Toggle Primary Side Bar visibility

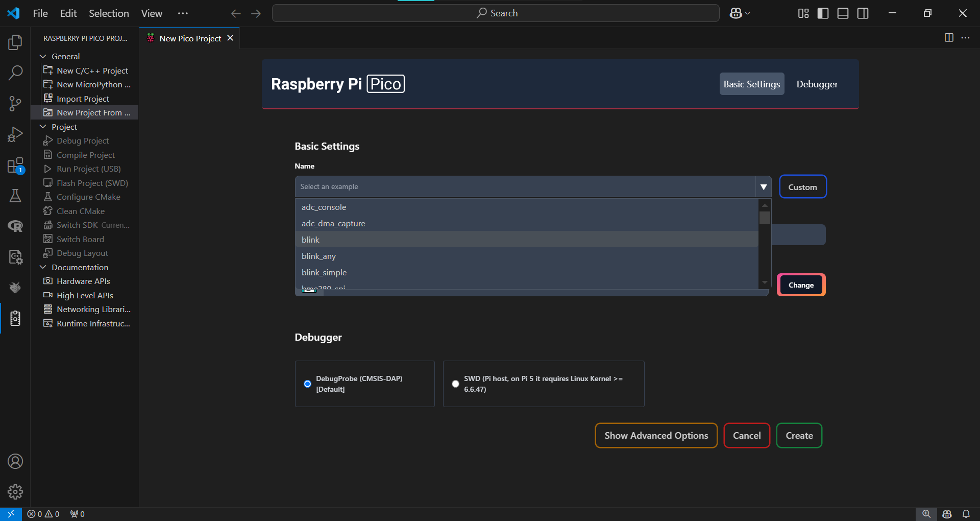click(x=823, y=13)
